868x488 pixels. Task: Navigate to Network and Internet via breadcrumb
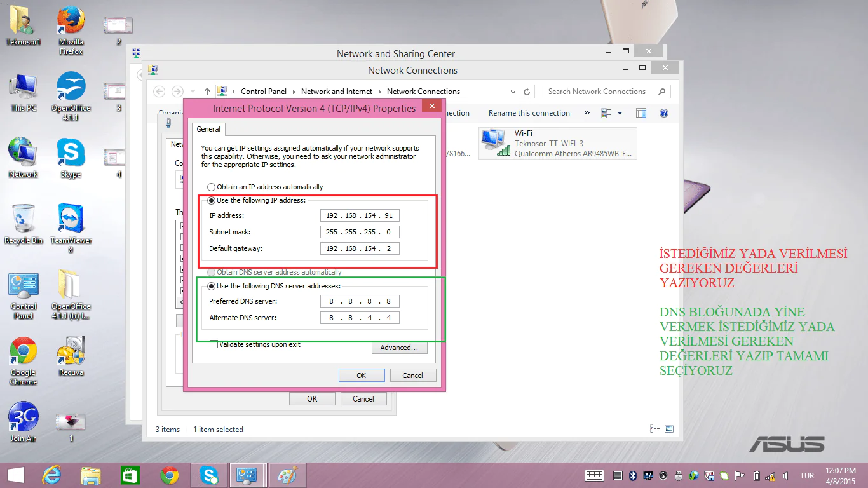tap(337, 91)
